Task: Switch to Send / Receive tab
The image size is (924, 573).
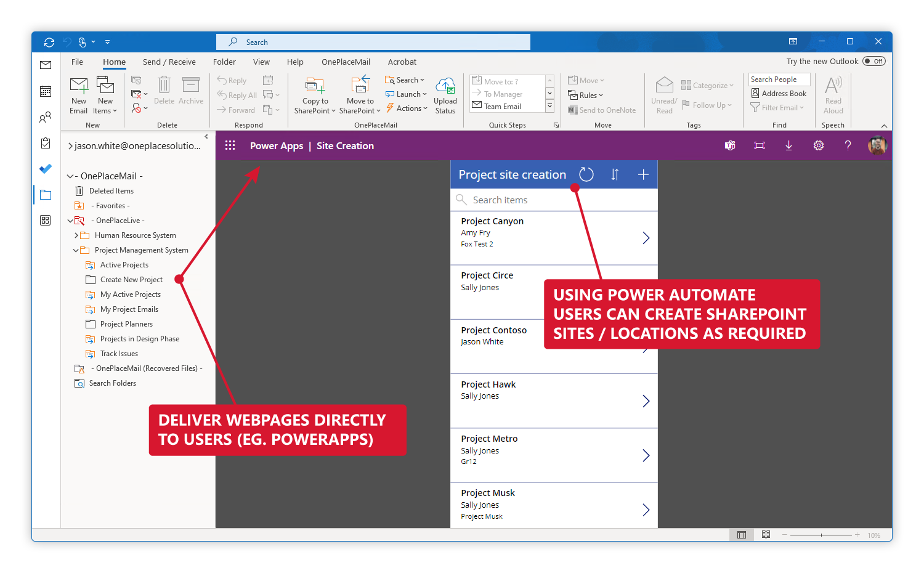Action: point(169,62)
